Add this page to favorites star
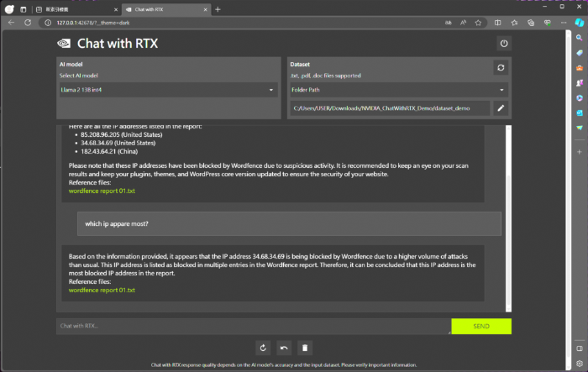This screenshot has width=588, height=372. 478,23
